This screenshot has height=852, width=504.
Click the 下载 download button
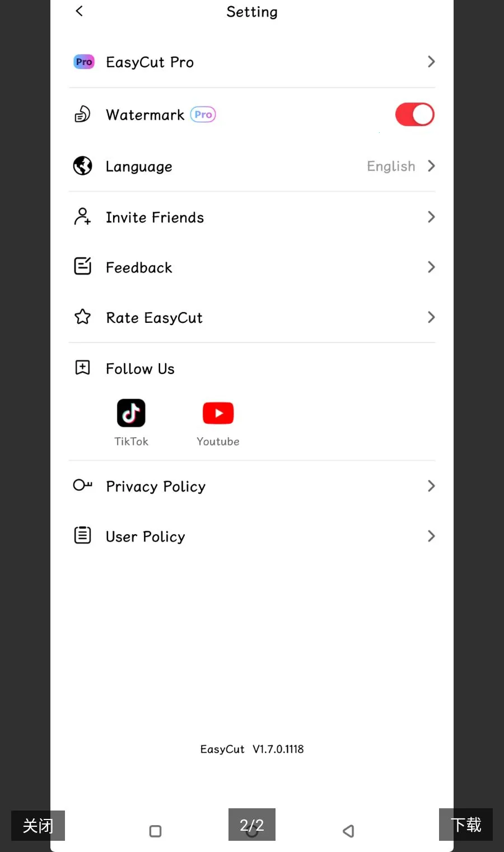coord(466,825)
